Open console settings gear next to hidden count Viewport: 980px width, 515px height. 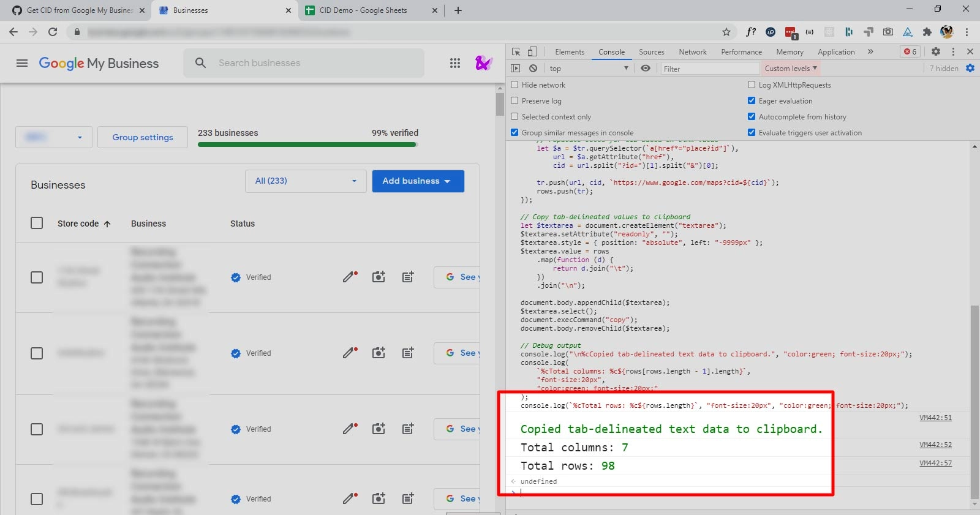click(970, 68)
